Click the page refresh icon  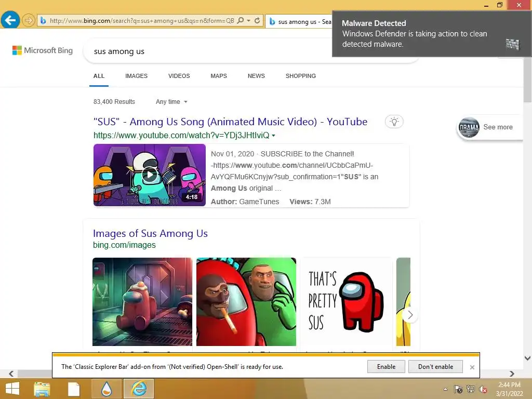point(257,20)
